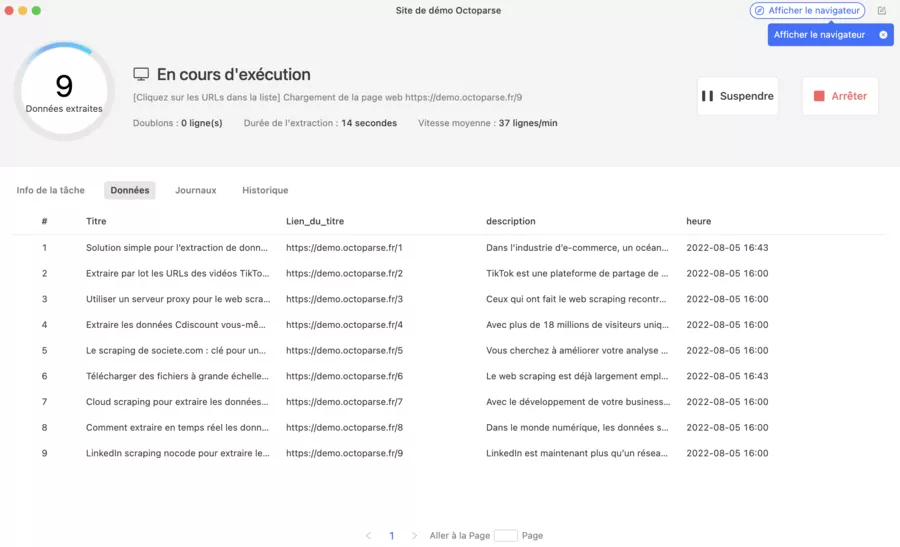
Task: Click the loading status message about URLs
Action: click(327, 97)
